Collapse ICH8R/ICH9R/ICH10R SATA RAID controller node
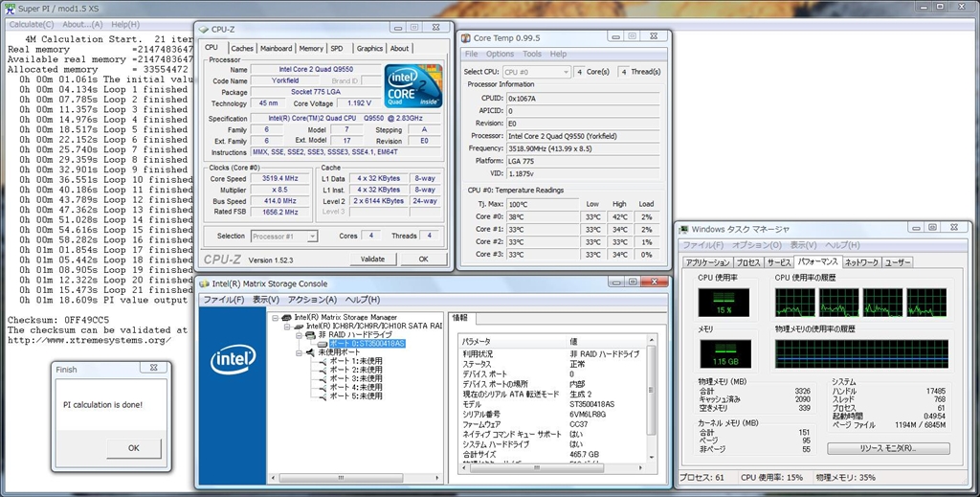 tap(287, 327)
